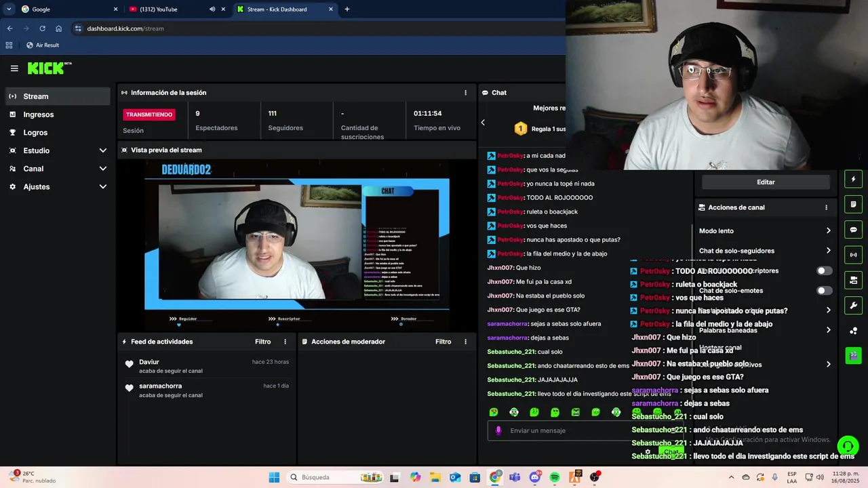This screenshot has height=488, width=868.
Task: Click the purple microphone icon in chat input
Action: click(498, 430)
